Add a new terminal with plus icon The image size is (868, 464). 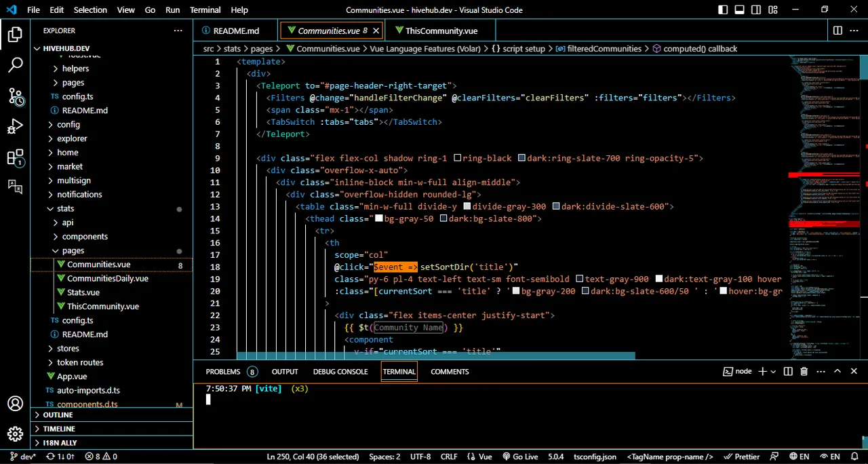tap(762, 371)
